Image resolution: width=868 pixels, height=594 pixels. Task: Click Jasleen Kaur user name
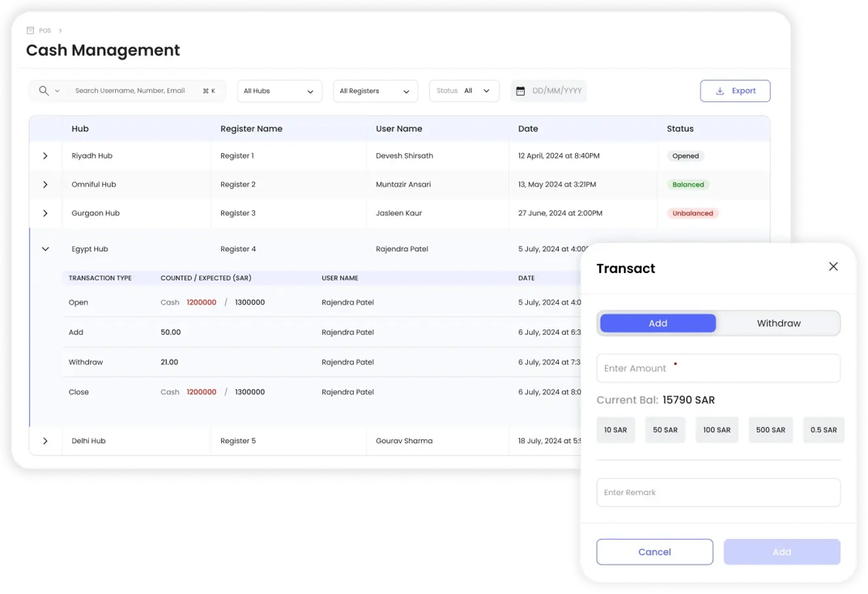[x=399, y=213]
